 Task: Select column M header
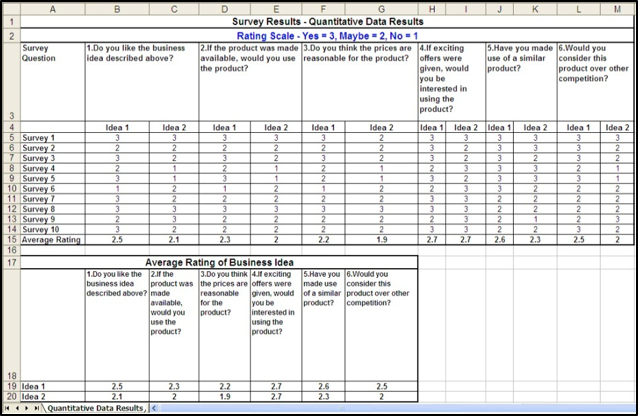point(617,9)
